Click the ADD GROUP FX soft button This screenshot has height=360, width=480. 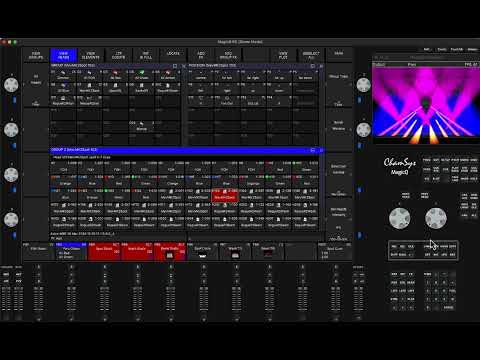228,55
